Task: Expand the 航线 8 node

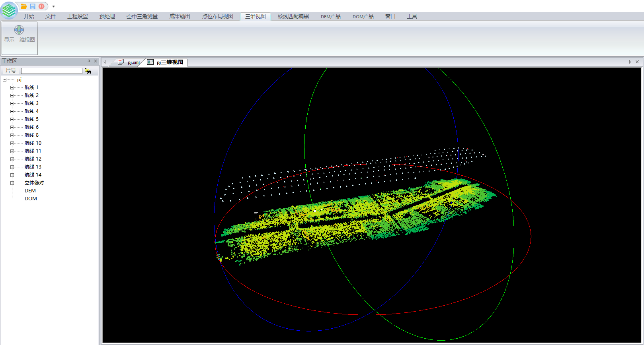Action: (x=12, y=135)
